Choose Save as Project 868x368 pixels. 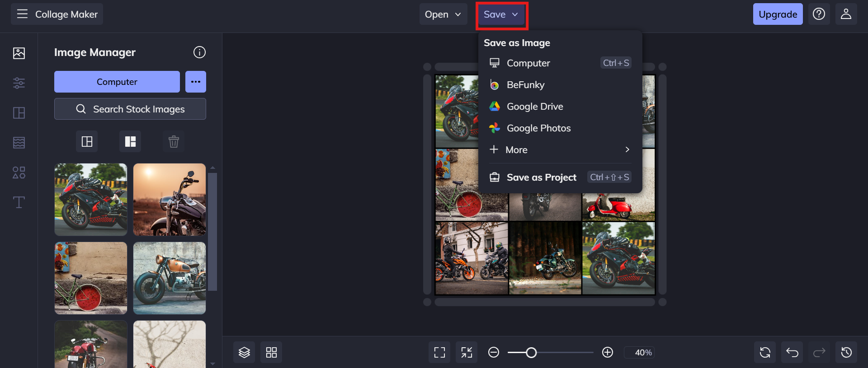pos(560,177)
